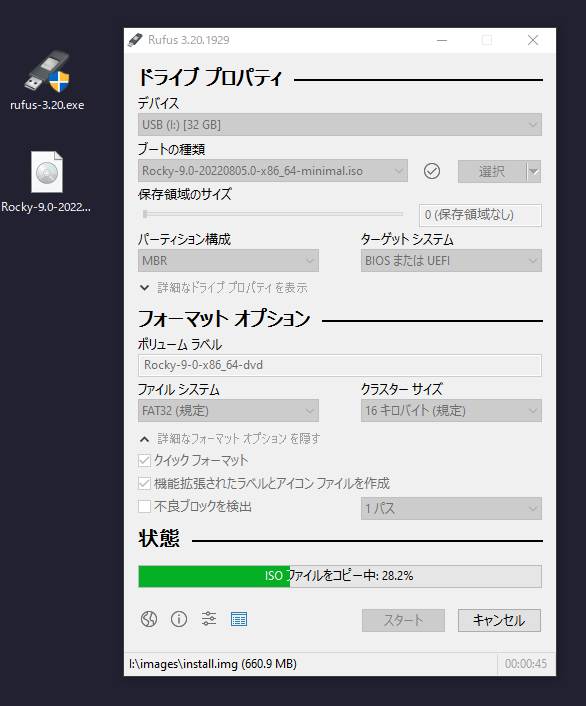Open the ブートの種類 ISO dropdown

[x=273, y=171]
